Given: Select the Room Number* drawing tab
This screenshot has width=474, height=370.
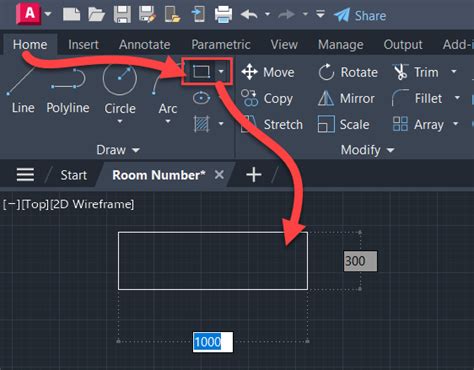Looking at the screenshot, I should point(159,175).
